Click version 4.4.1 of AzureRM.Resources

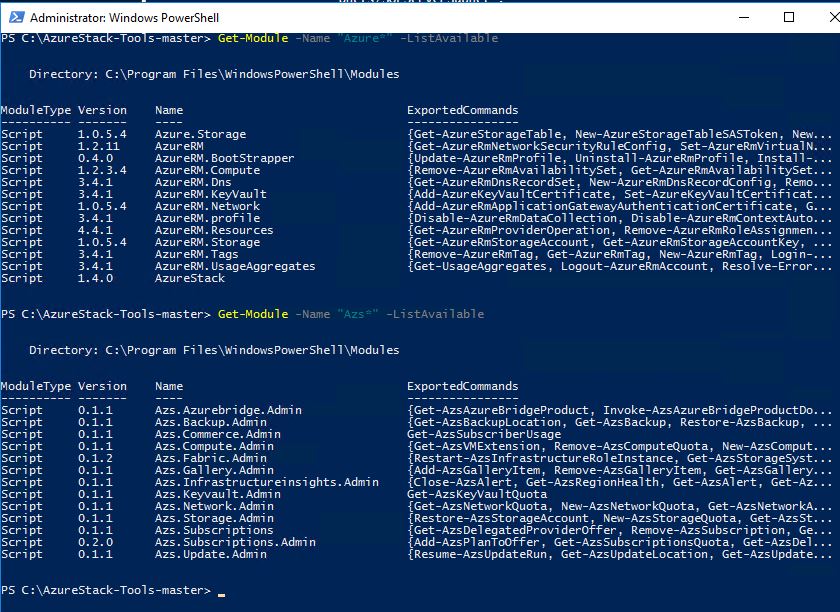94,230
